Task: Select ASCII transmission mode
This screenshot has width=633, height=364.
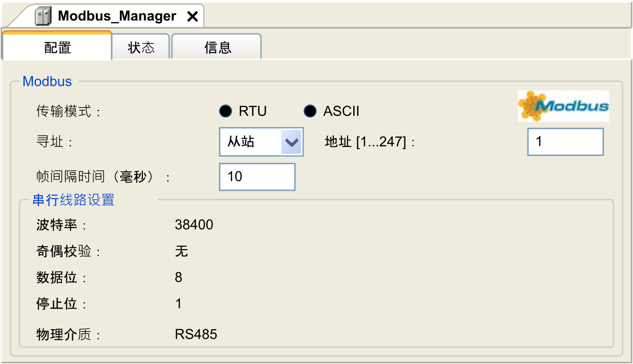Action: 310,111
